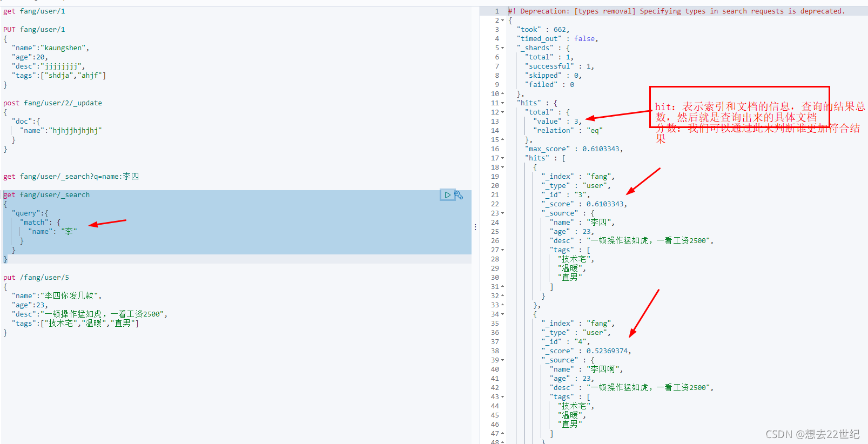The height and width of the screenshot is (444, 868).
Task: Collapse the tags array at line 43
Action: (x=503, y=397)
